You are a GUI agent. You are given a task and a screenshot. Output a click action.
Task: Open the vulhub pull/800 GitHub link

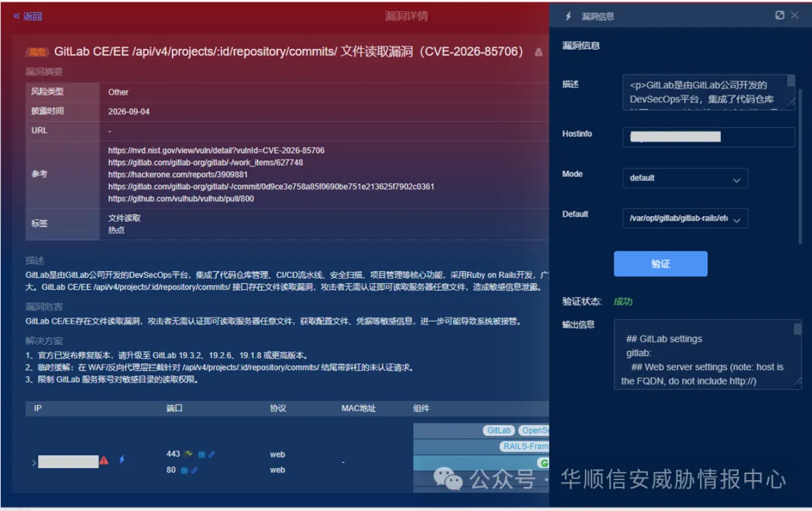(180, 199)
